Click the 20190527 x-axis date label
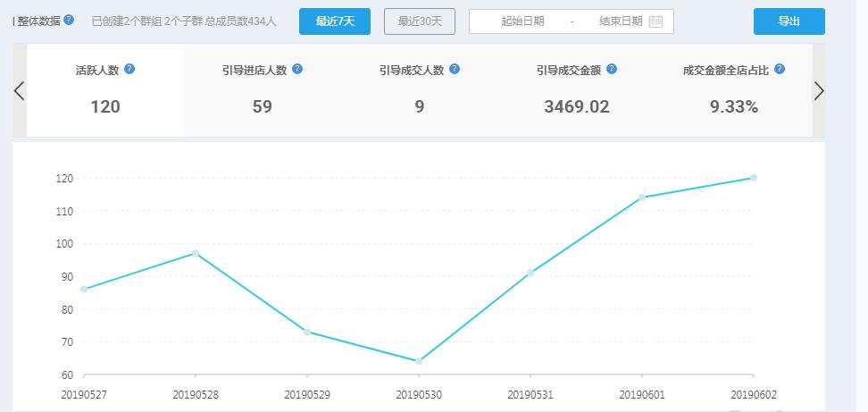This screenshot has height=412, width=868. [x=84, y=395]
